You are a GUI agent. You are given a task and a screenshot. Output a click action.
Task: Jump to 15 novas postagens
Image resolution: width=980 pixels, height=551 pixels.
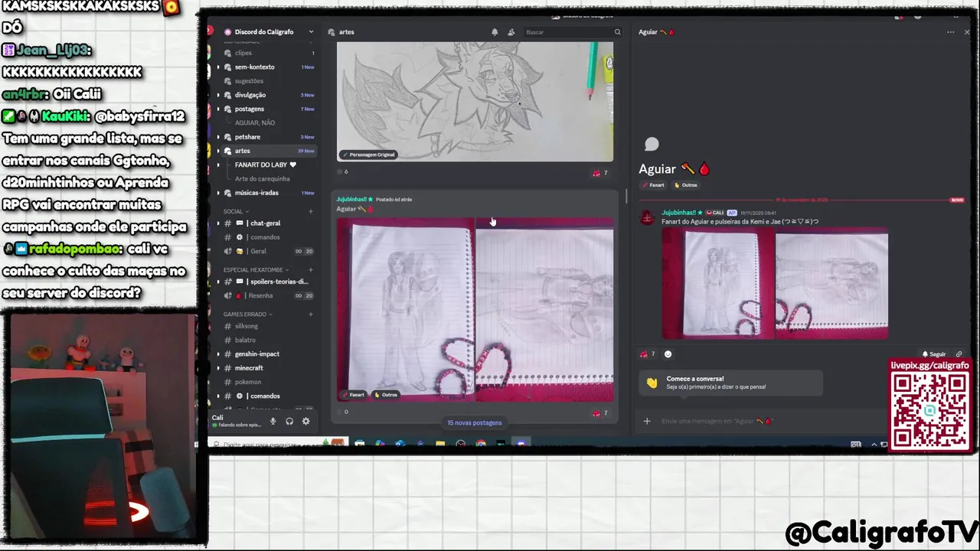click(x=475, y=422)
